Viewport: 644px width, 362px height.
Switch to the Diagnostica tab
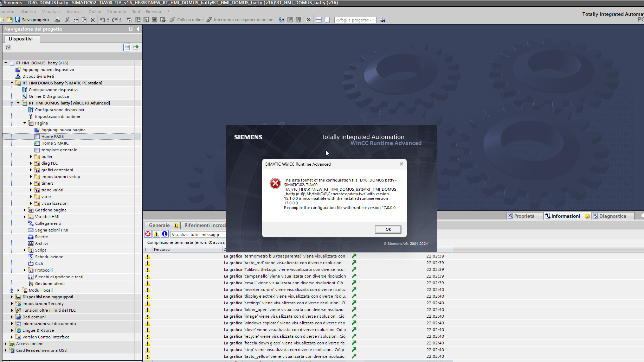(613, 216)
